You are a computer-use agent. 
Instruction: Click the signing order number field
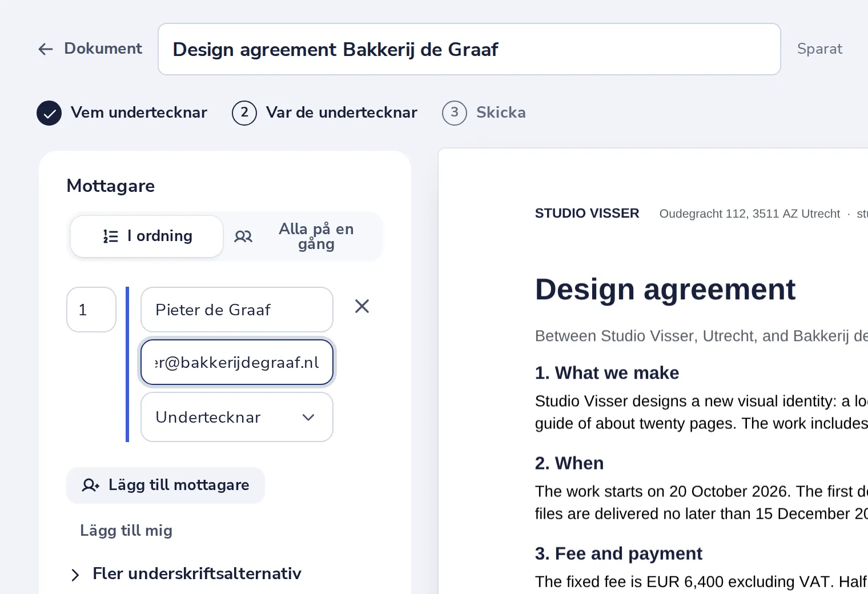point(91,310)
